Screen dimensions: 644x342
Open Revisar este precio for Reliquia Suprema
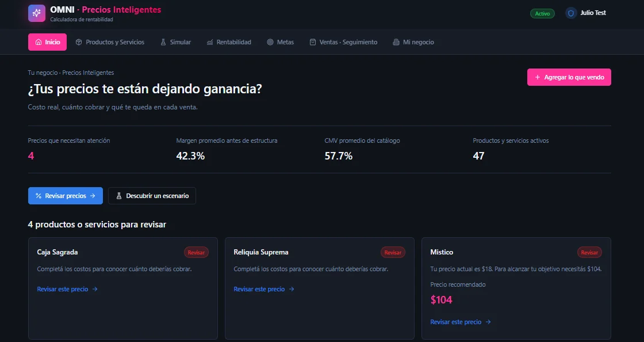(264, 289)
